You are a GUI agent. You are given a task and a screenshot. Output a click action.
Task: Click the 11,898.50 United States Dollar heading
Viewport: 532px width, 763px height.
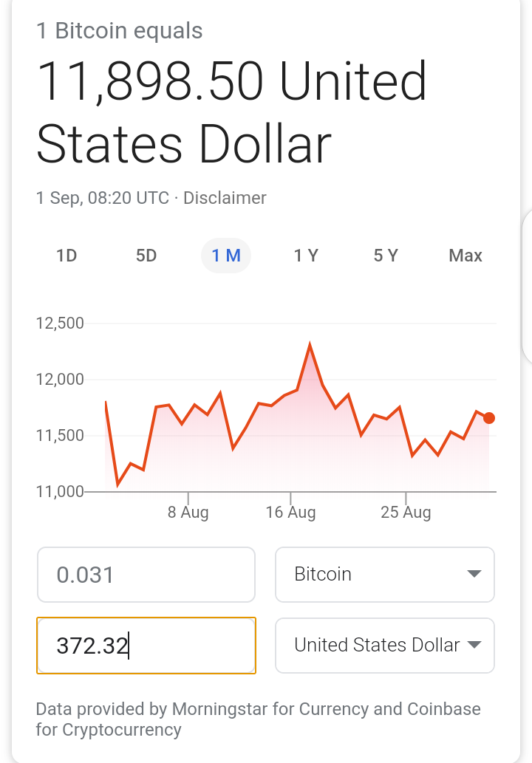point(232,112)
